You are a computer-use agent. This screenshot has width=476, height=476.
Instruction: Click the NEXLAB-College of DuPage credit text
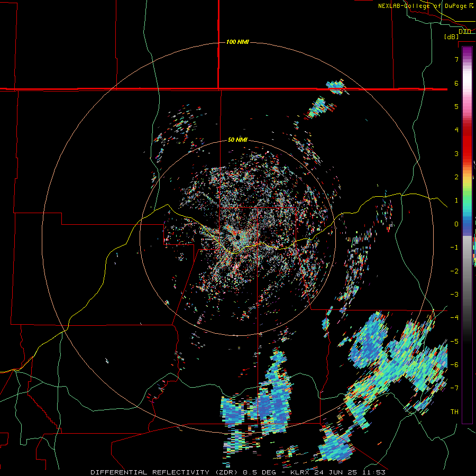[425, 6]
